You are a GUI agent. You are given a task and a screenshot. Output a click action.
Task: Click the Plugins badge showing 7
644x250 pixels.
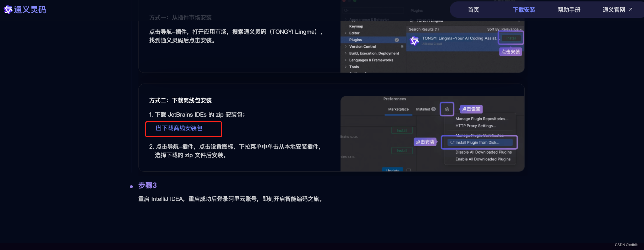pos(397,40)
